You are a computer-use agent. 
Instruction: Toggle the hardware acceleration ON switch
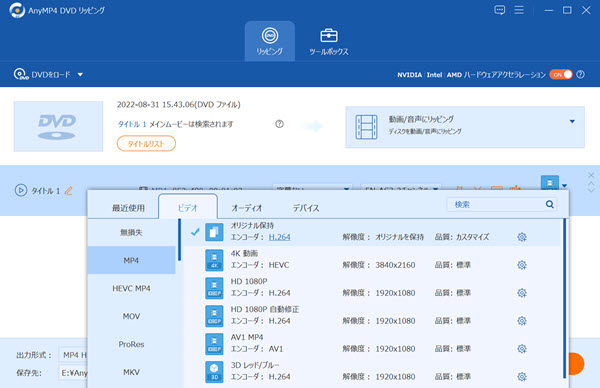561,75
